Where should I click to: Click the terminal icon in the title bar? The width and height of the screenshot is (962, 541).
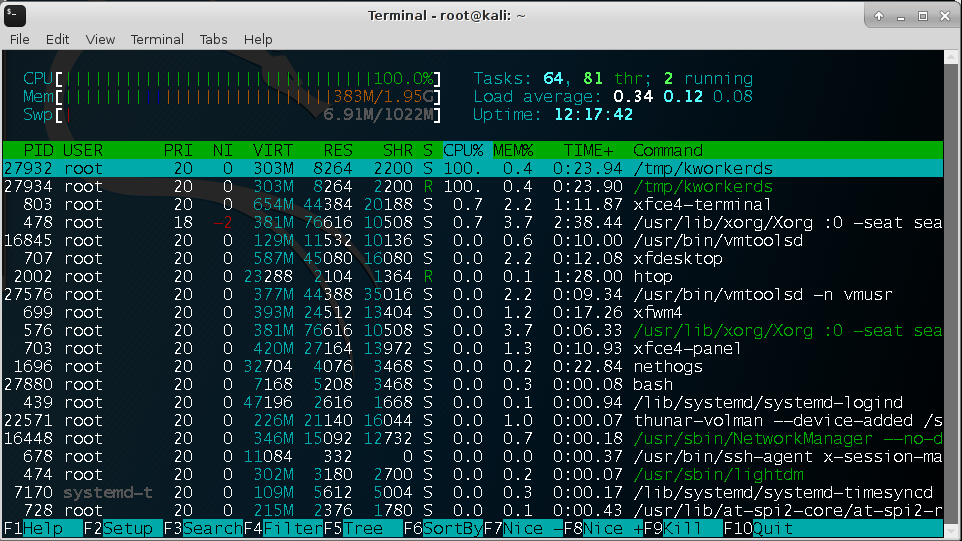click(17, 15)
